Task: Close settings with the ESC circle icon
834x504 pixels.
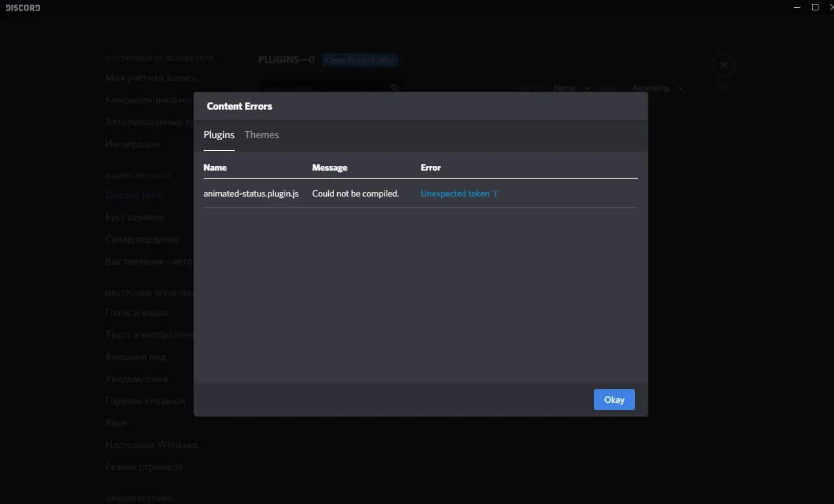Action: 724,65
